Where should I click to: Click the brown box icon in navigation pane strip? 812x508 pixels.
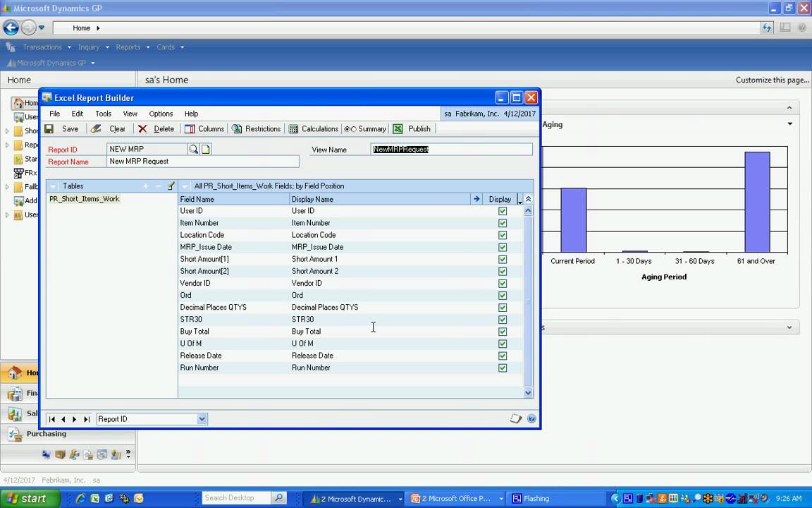60,454
